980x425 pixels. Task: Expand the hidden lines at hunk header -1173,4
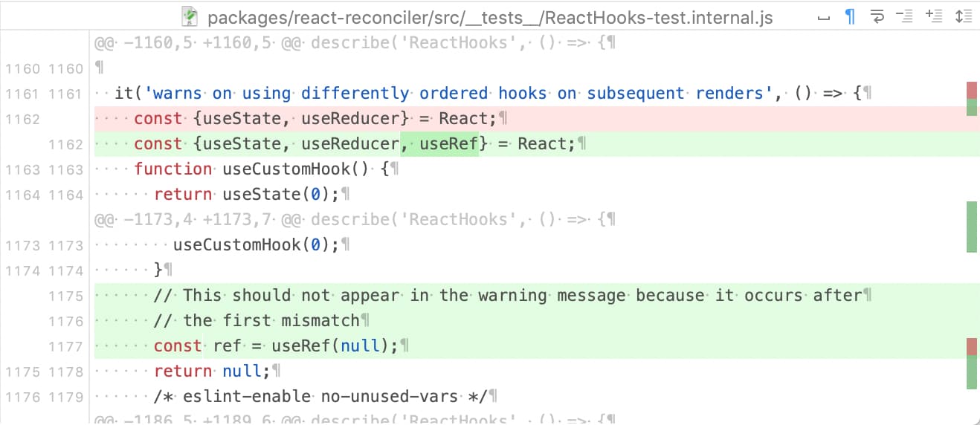tap(355, 220)
